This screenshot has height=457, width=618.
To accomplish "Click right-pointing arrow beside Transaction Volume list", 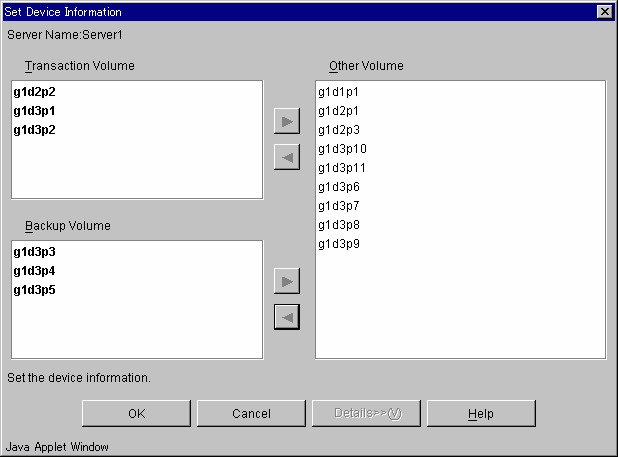I will (287, 121).
